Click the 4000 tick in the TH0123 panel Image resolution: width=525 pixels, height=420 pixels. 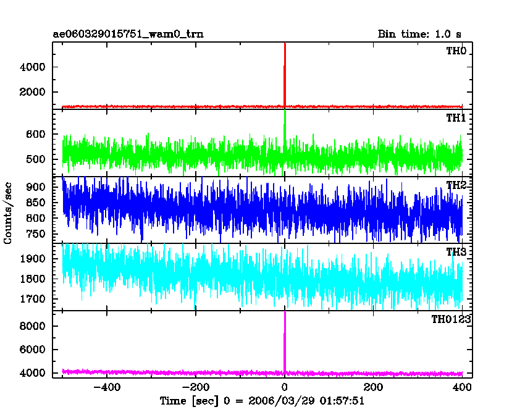click(x=33, y=373)
